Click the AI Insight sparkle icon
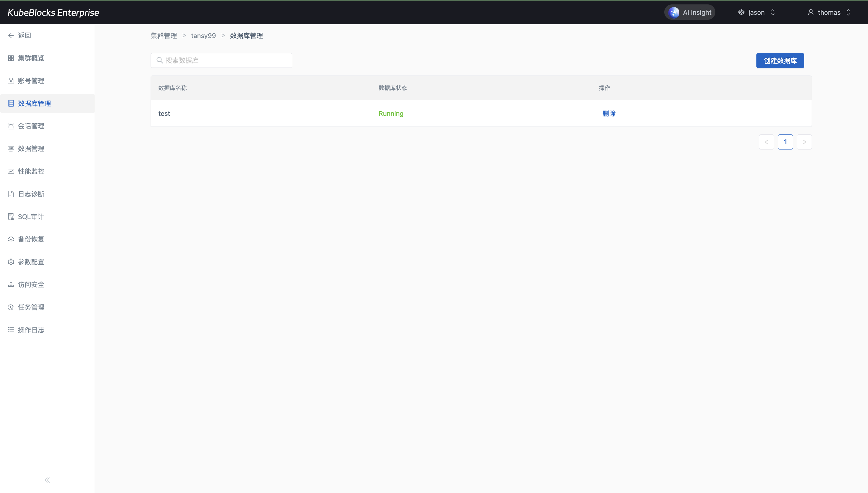 pos(674,12)
